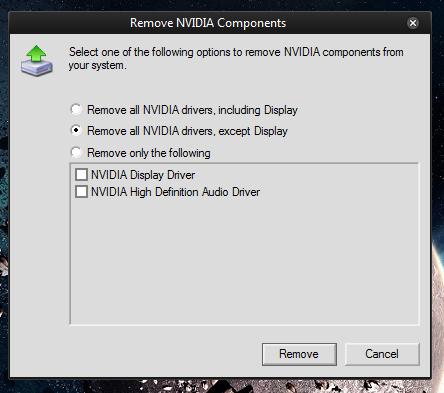Check NVIDIA Display Driver checkbox
Screen dimensions: 444x393
[81, 175]
